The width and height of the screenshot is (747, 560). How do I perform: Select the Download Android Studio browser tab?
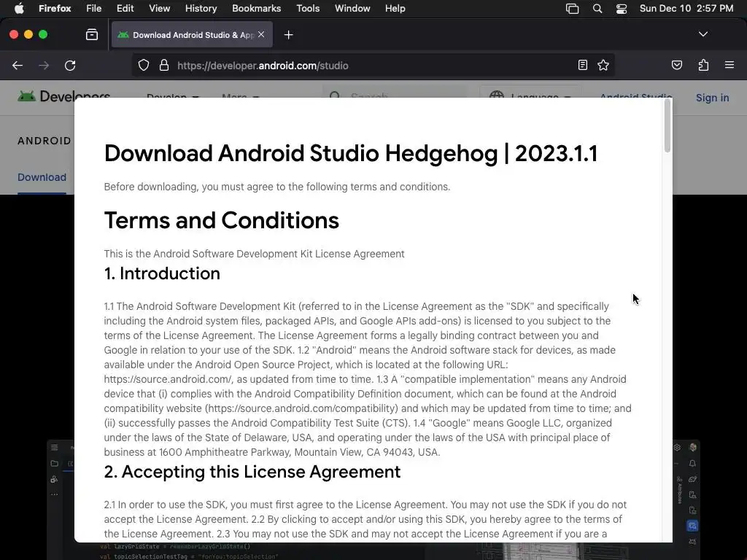(192, 34)
